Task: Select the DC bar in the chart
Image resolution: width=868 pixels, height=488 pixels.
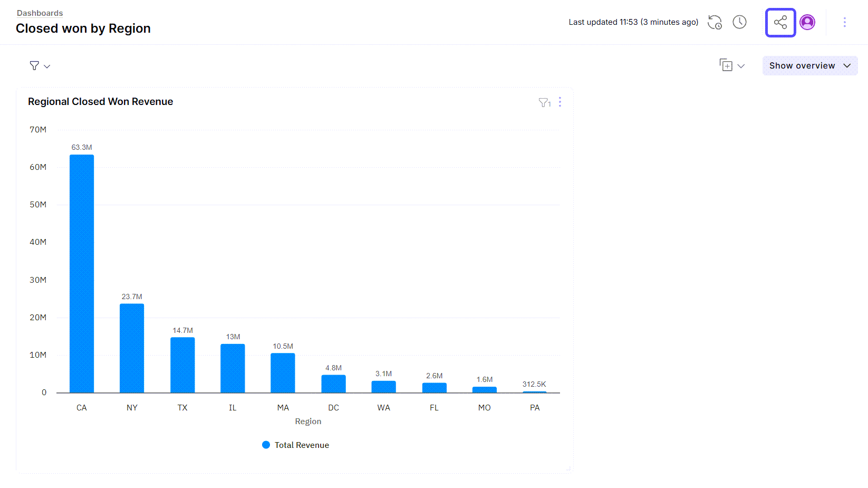Action: 333,384
